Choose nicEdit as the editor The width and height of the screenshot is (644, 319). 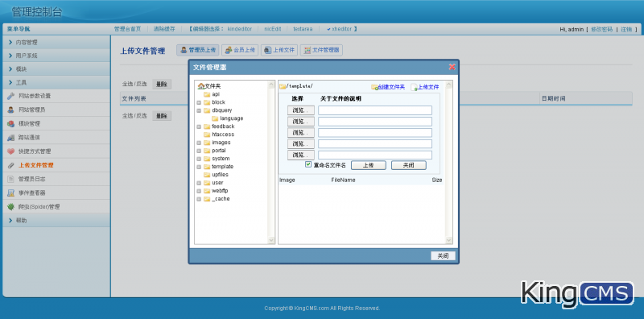click(273, 29)
